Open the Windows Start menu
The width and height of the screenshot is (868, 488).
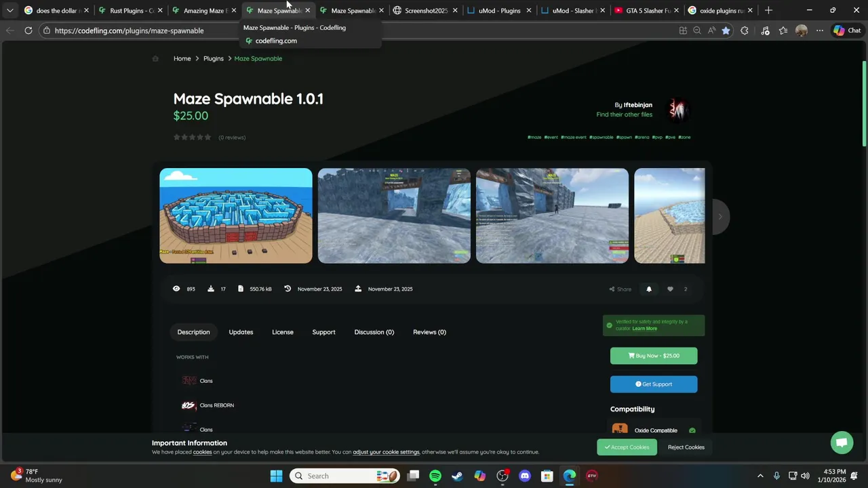click(x=276, y=476)
